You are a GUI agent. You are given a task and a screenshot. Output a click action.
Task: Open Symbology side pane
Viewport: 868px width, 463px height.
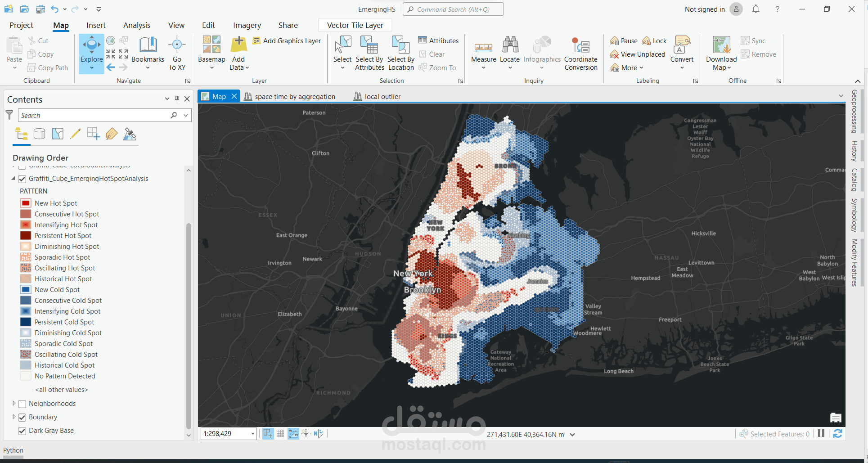click(x=854, y=215)
